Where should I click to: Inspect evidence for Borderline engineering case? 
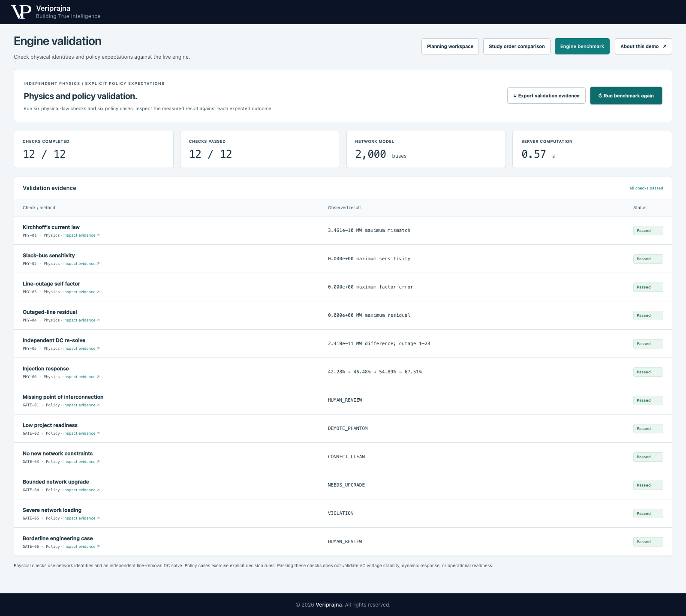click(x=81, y=547)
